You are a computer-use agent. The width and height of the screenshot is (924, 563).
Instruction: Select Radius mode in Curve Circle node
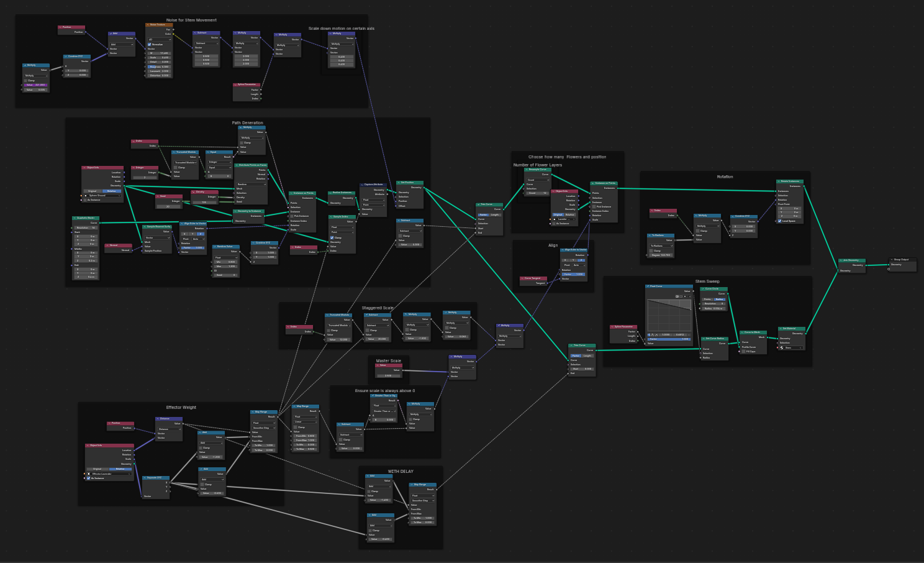[x=719, y=300]
